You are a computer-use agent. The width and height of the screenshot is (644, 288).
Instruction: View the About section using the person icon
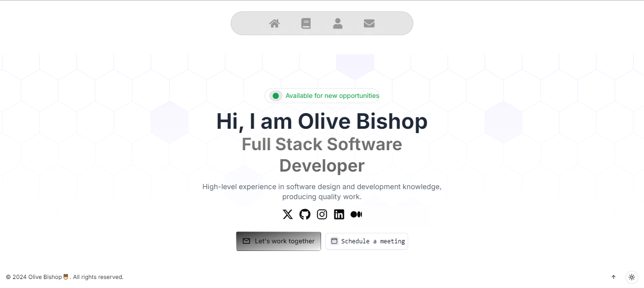338,23
